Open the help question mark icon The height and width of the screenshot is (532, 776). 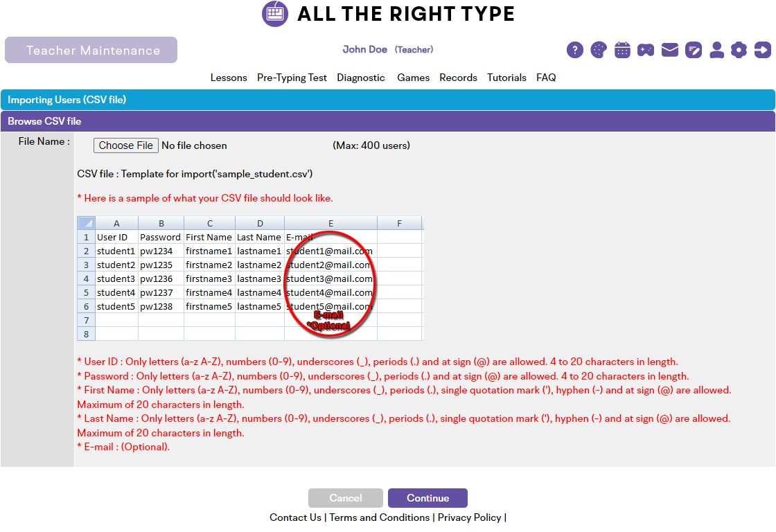[574, 50]
